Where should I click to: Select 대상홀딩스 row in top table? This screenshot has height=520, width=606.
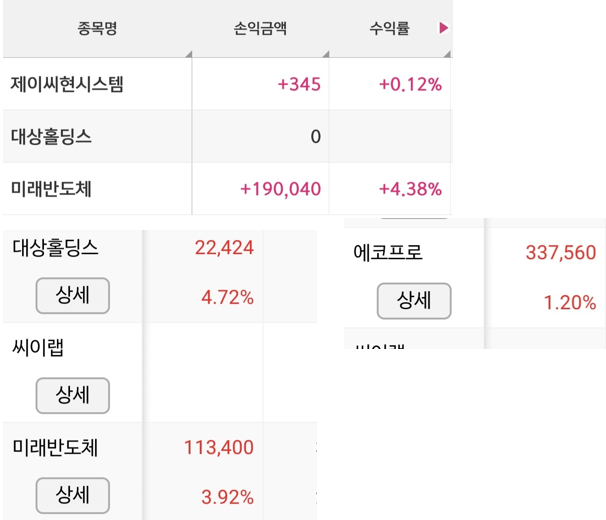(x=227, y=136)
